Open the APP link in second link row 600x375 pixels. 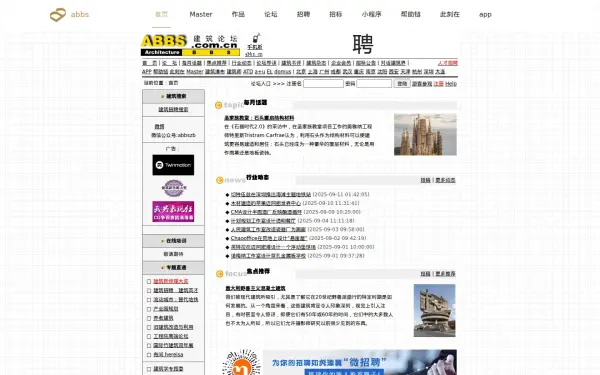point(147,72)
